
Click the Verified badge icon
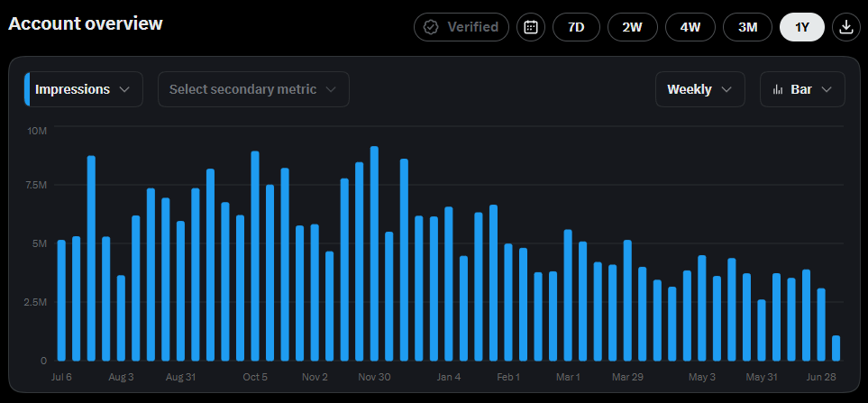tap(431, 27)
